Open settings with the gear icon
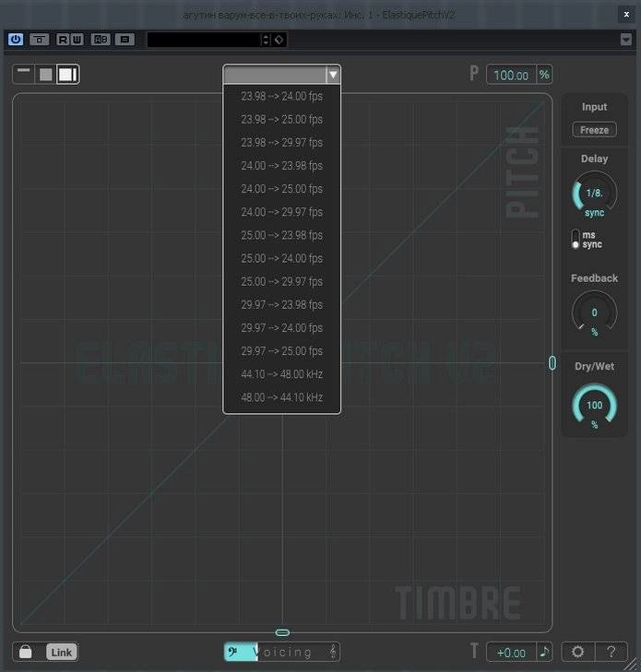Viewport: 641px width, 672px height. (577, 652)
